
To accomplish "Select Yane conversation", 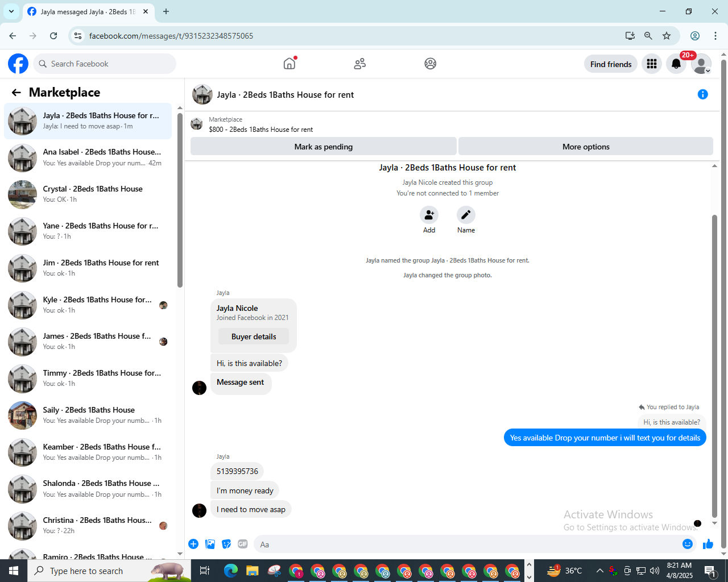I will (88, 231).
